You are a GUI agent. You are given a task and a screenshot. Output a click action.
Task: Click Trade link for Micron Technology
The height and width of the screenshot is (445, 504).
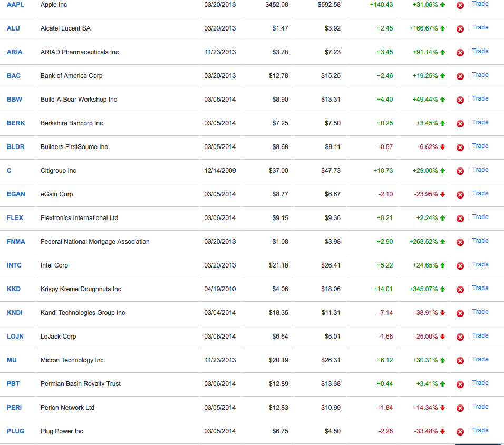point(480,359)
